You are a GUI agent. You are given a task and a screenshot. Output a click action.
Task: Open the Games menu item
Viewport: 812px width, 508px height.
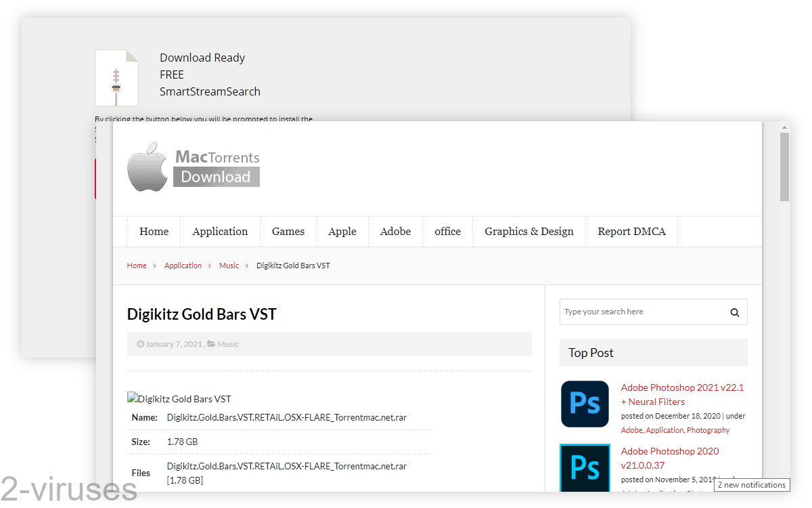[x=288, y=231]
